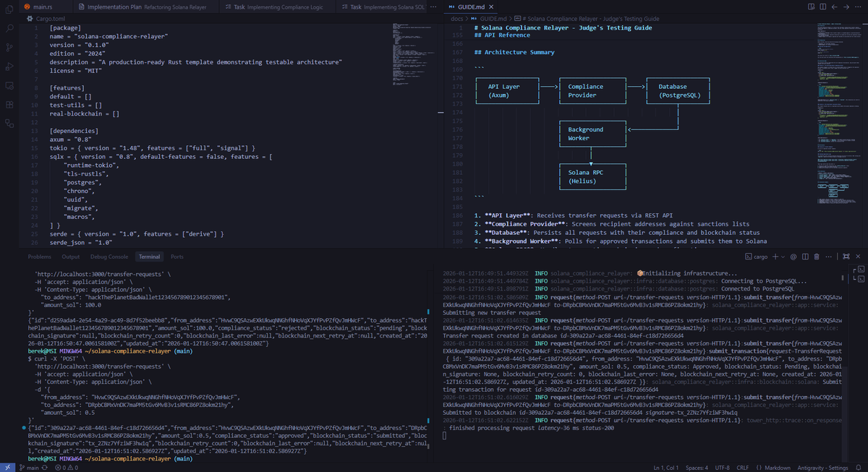Open the Search view in activity bar
This screenshot has height=472, width=868.
9,29
